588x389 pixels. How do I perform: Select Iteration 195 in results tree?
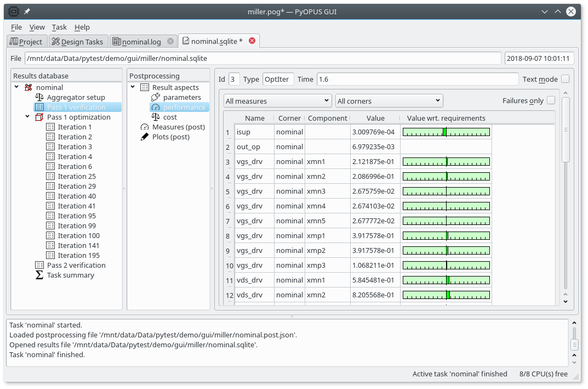[78, 255]
